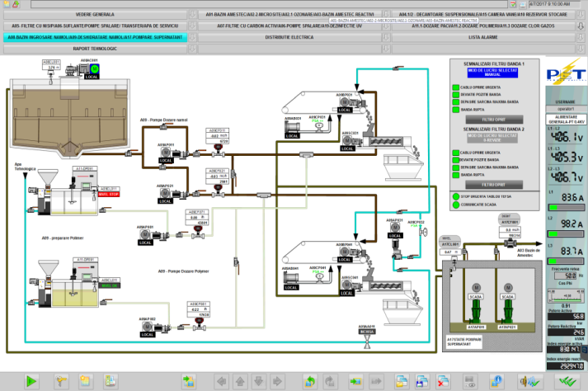Click the date and time field
Viewport: 588px width, 391px height.
556,4
